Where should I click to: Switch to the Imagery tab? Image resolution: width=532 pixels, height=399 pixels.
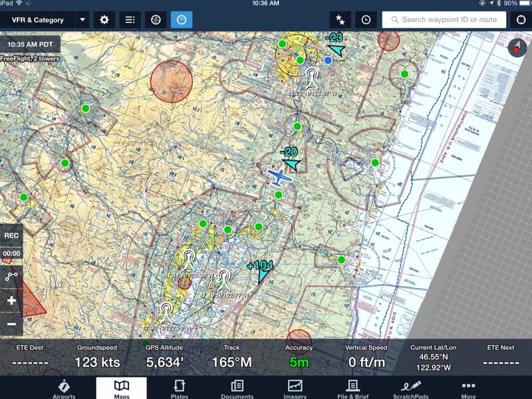tap(295, 389)
